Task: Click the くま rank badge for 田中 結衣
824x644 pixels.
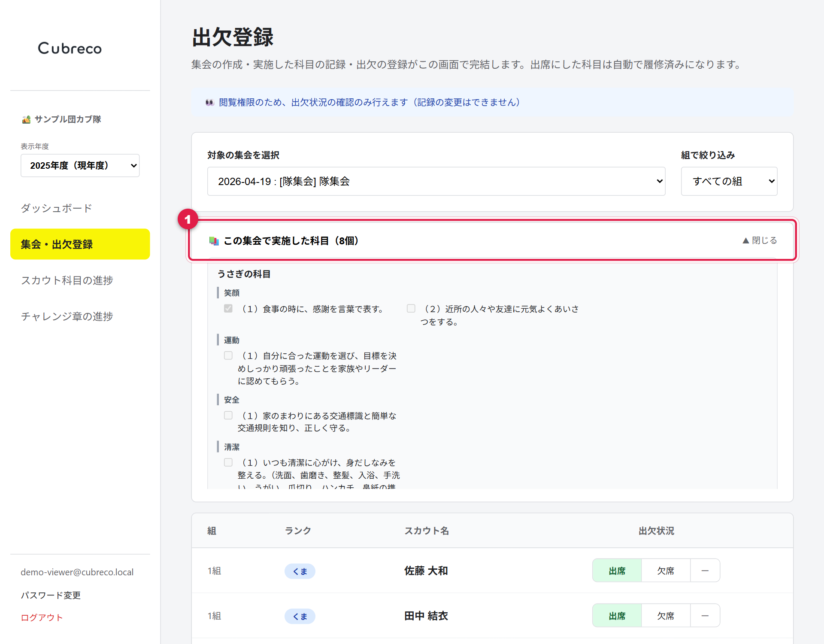Action: coord(300,616)
